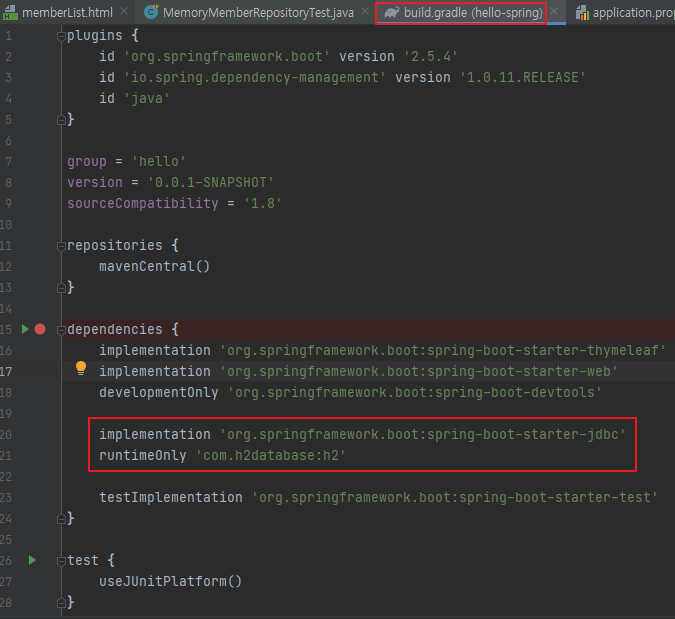Close the build.gradle tab

coord(554,12)
